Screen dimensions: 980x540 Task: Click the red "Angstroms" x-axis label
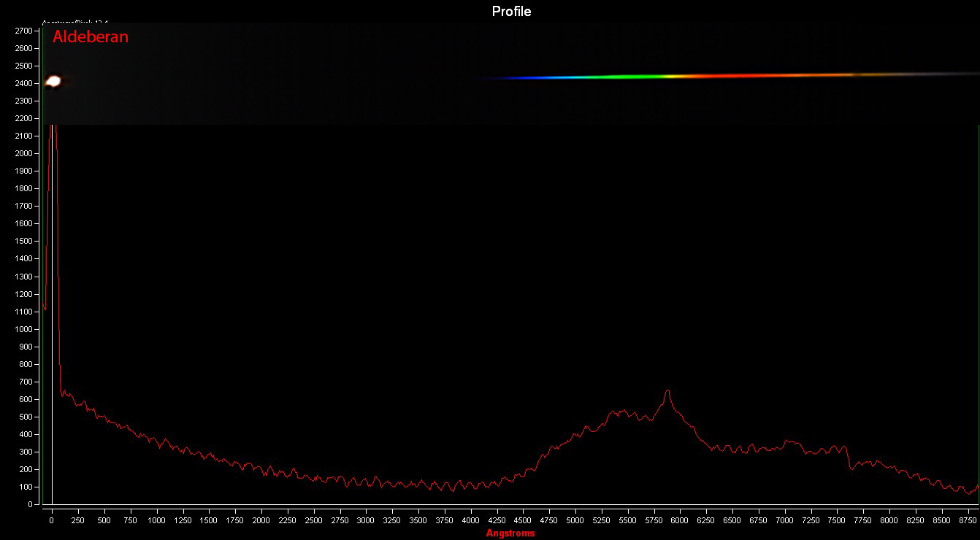coord(510,533)
